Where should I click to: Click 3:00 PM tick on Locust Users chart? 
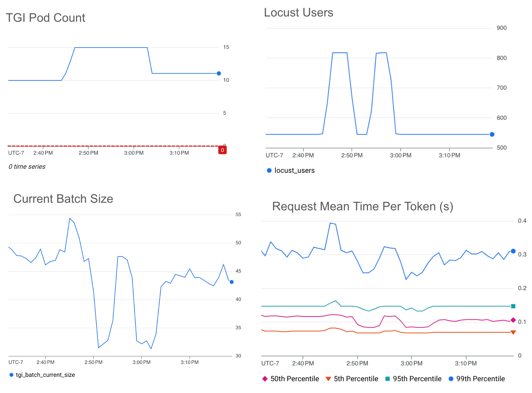tap(400, 155)
